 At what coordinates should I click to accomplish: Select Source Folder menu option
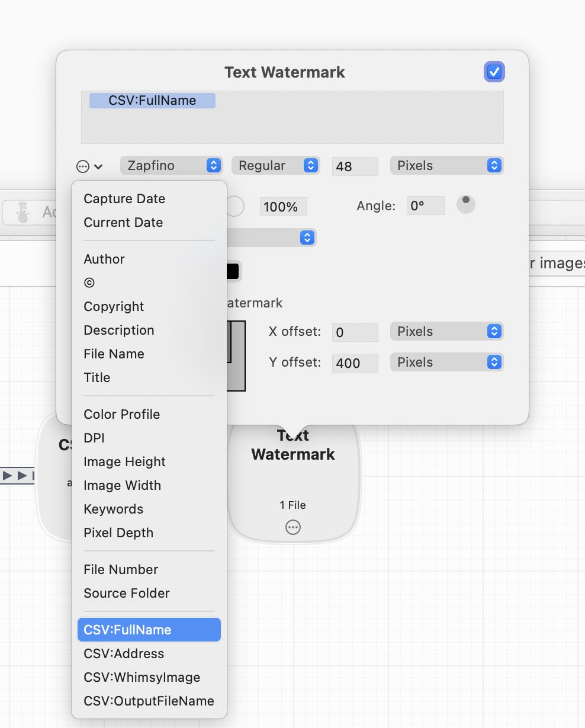pos(127,594)
